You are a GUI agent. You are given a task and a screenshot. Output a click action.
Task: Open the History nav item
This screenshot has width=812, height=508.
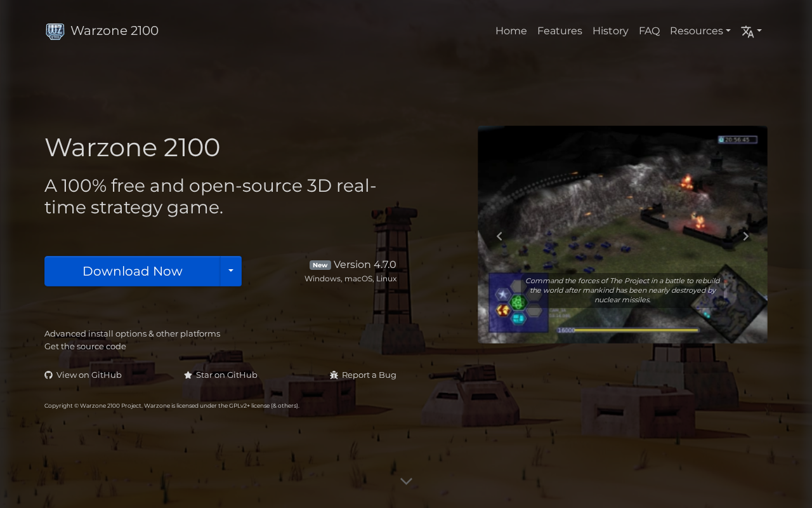[x=610, y=31]
